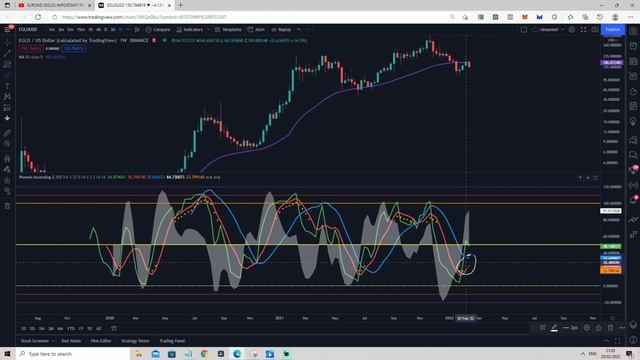This screenshot has height=360, width=640.
Task: Open the TradingView hamburger main menu
Action: pyautogui.click(x=7, y=29)
